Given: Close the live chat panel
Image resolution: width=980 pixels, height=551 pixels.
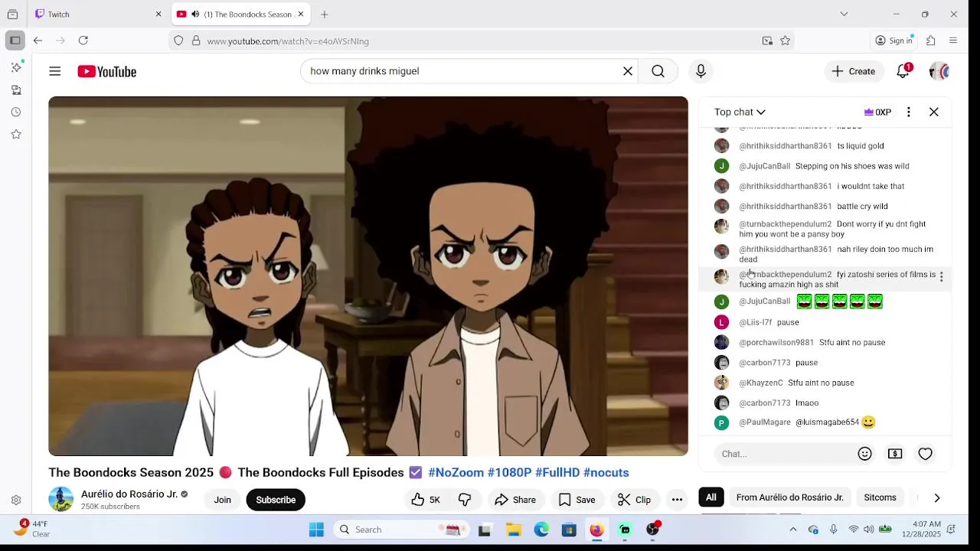Looking at the screenshot, I should pyautogui.click(x=934, y=112).
